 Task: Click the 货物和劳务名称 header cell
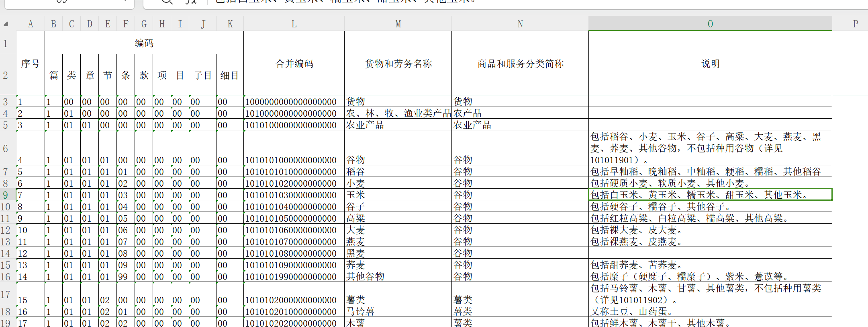point(398,64)
